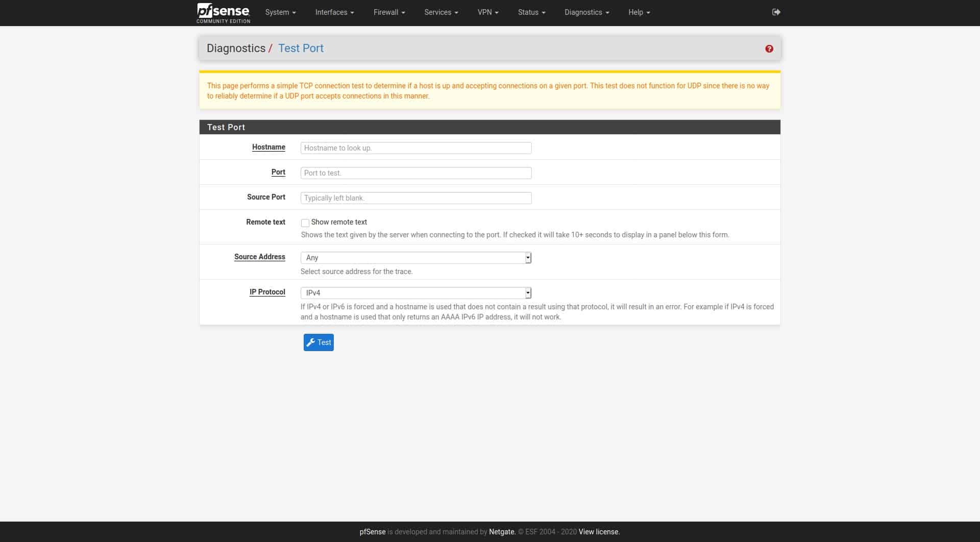
Task: Open the Status menu
Action: (531, 12)
